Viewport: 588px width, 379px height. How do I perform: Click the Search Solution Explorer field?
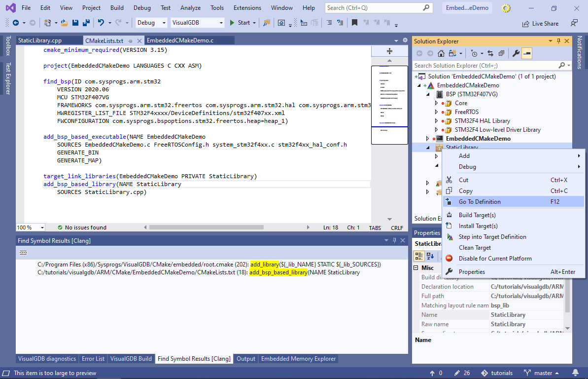tap(492, 65)
